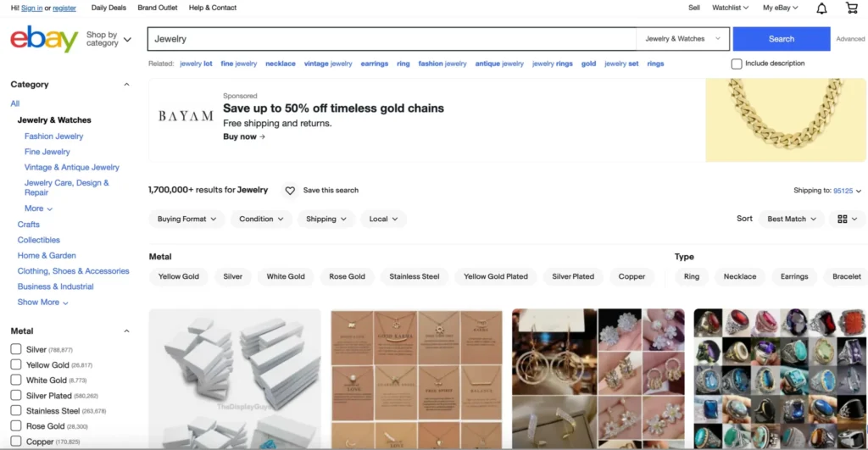
Task: Open the Shipping filter dropdown
Action: pos(326,219)
